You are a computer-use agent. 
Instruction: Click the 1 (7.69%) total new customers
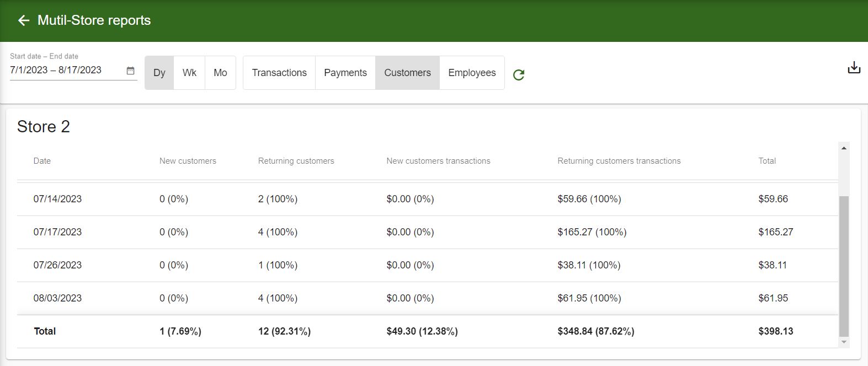180,331
